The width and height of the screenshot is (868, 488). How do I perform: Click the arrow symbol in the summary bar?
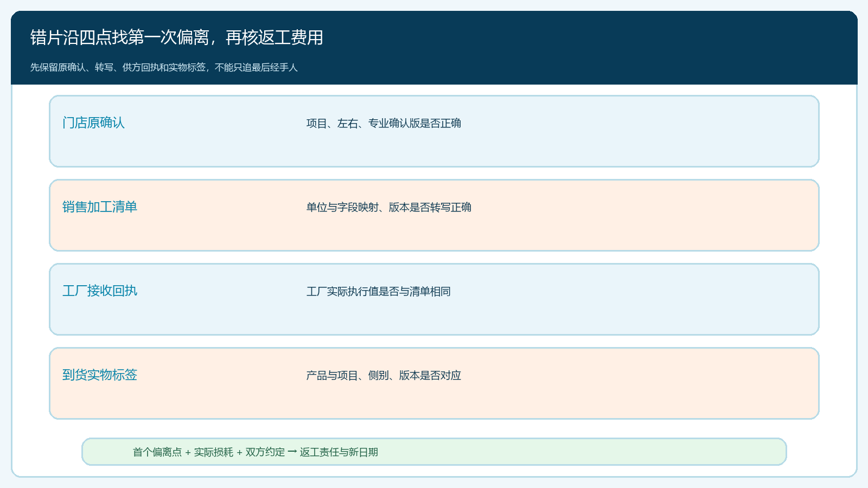292,452
